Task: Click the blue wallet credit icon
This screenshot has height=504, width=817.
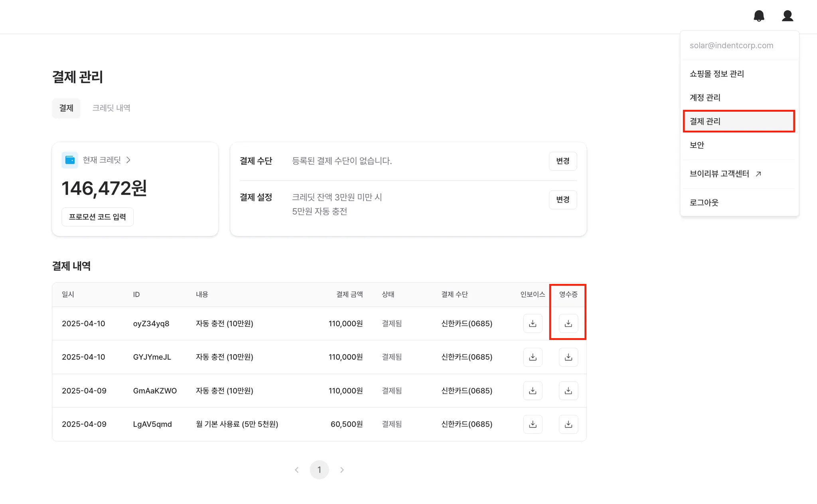Action: coord(70,160)
